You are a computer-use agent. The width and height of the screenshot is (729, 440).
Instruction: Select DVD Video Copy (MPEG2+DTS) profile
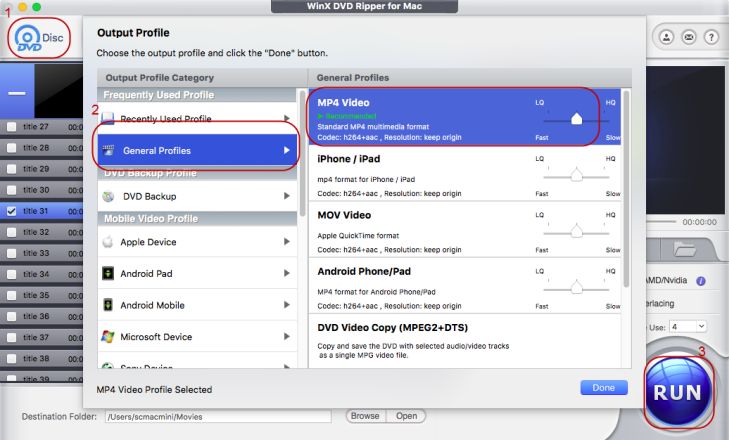465,341
